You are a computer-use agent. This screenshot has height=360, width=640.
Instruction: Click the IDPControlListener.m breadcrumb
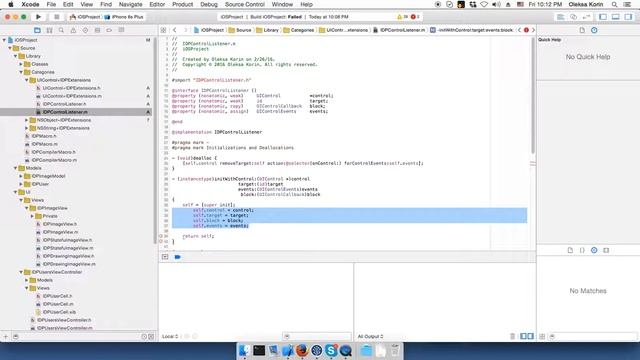point(399,30)
